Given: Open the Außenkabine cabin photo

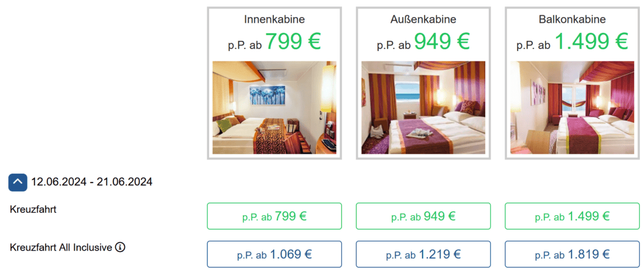Looking at the screenshot, I should click(x=423, y=108).
